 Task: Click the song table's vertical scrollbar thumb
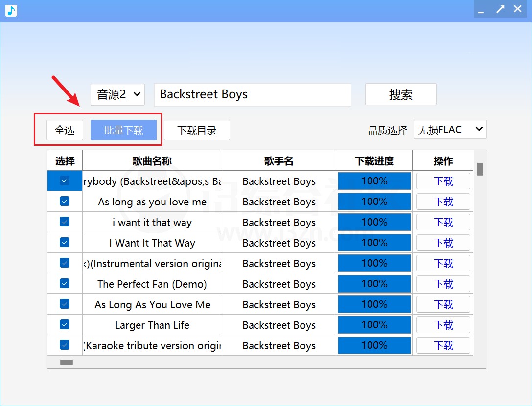point(480,169)
